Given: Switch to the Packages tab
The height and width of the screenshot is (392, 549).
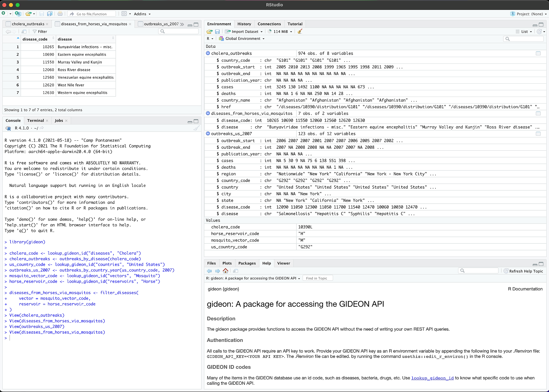Looking at the screenshot, I should (x=247, y=263).
